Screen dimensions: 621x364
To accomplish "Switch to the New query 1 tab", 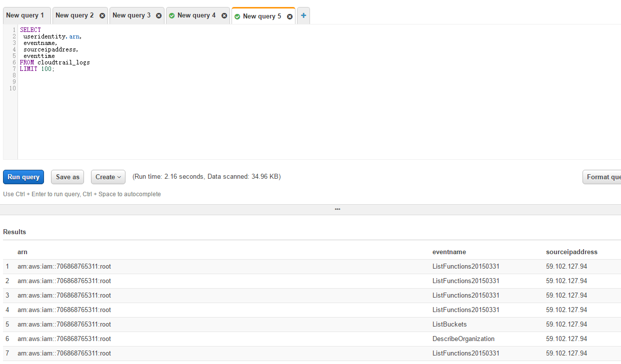I will point(25,15).
